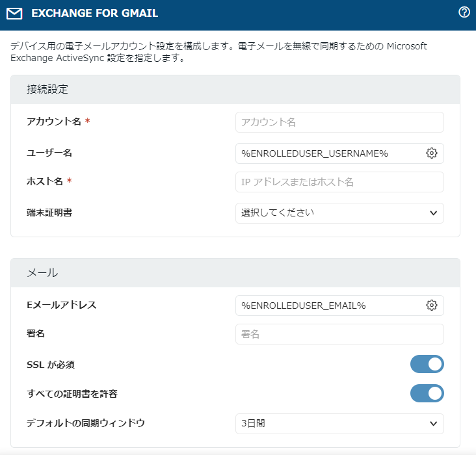Image resolution: width=476 pixels, height=455 pixels.
Task: Focus the アカウント名 input field
Action: tap(339, 122)
